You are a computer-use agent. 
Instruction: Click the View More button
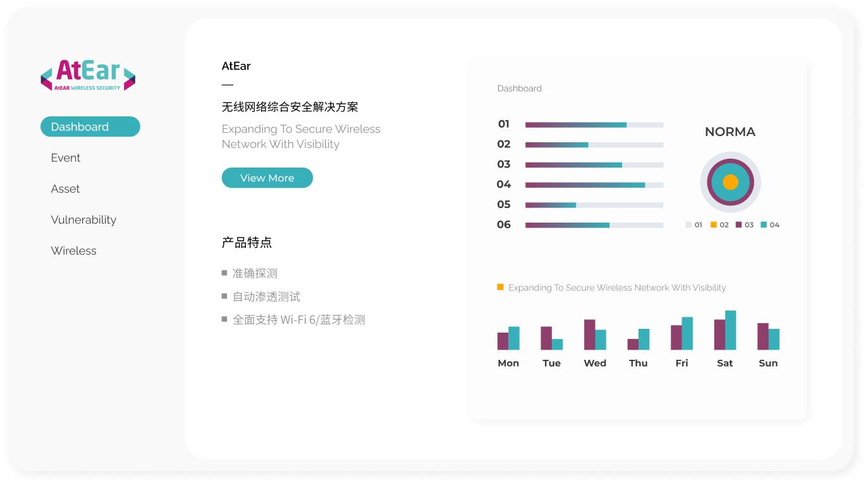tap(267, 178)
